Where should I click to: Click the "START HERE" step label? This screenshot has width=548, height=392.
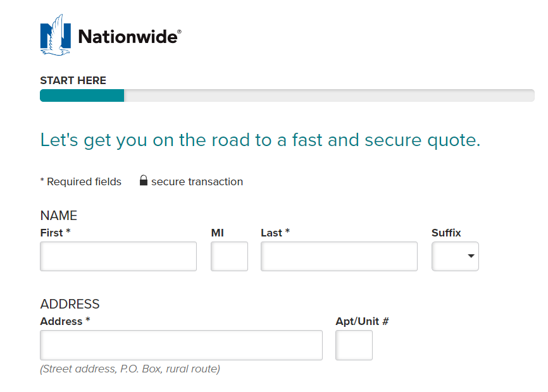pyautogui.click(x=73, y=80)
